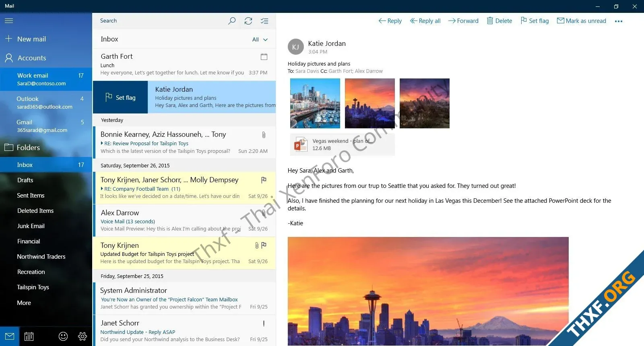Click Alex Darrow in the Cc line
The image size is (644, 346).
coord(369,71)
